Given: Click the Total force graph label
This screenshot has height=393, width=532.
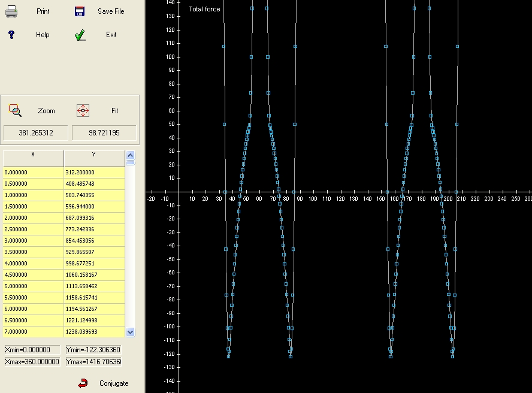Looking at the screenshot, I should [x=204, y=9].
